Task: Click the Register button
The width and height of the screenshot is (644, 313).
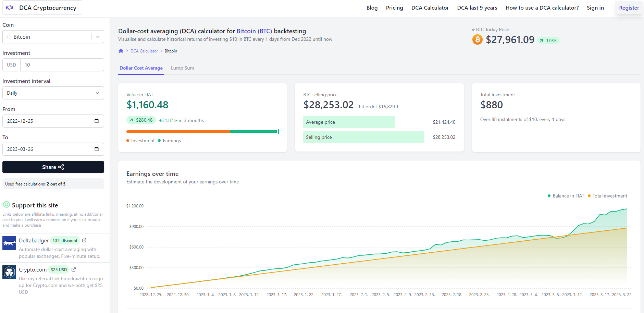Action: (x=629, y=8)
